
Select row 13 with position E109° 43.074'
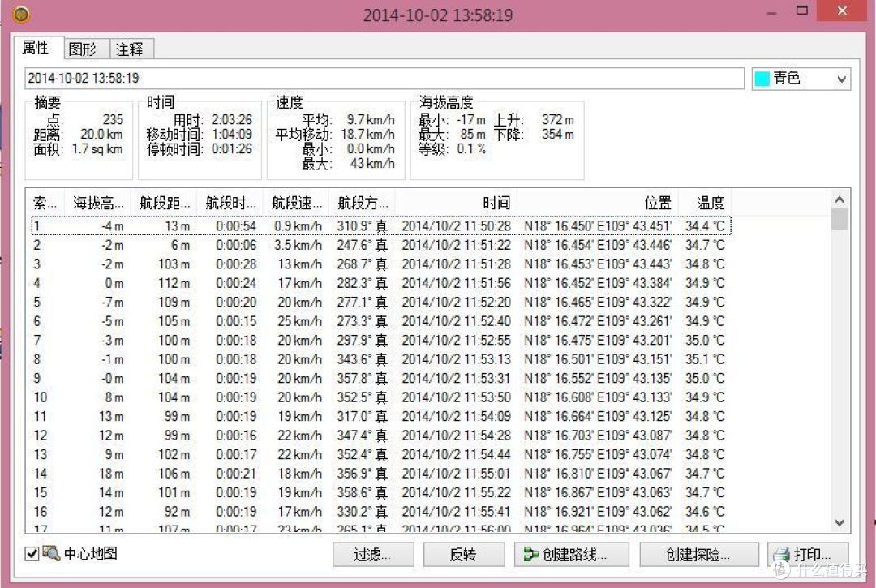381,454
